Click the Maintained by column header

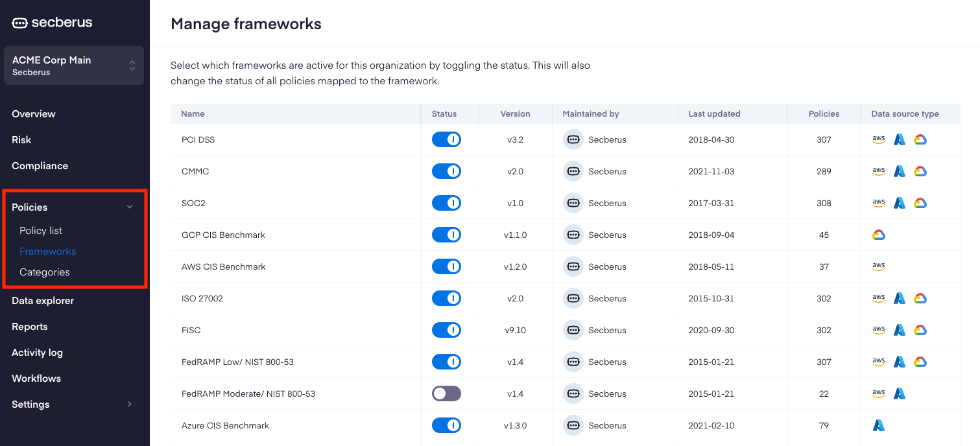click(590, 113)
